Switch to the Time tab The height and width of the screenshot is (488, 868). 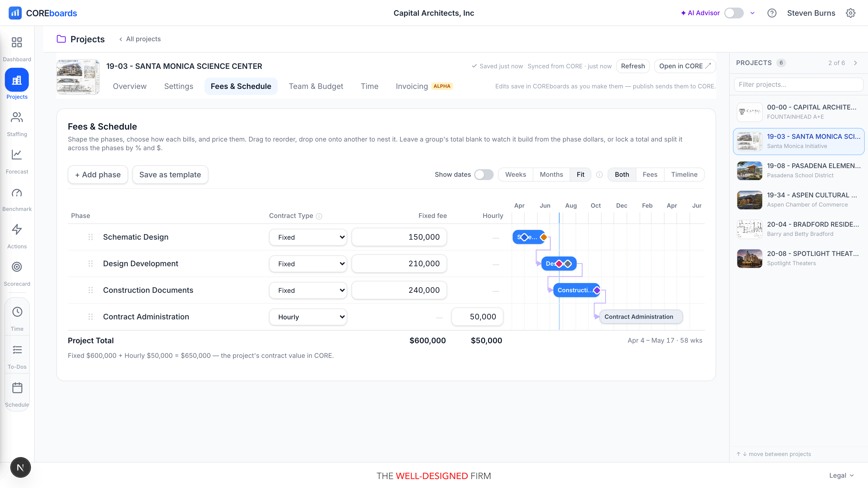(369, 86)
